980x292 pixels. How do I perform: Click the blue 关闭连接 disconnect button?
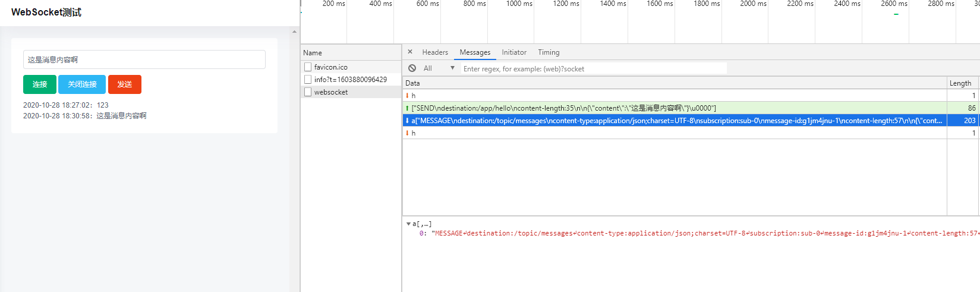tap(82, 84)
